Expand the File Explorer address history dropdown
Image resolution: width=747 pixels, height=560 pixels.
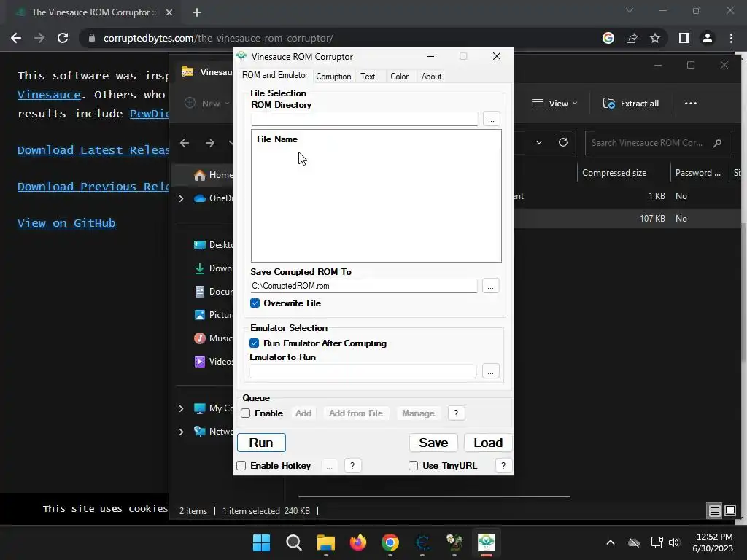(539, 142)
